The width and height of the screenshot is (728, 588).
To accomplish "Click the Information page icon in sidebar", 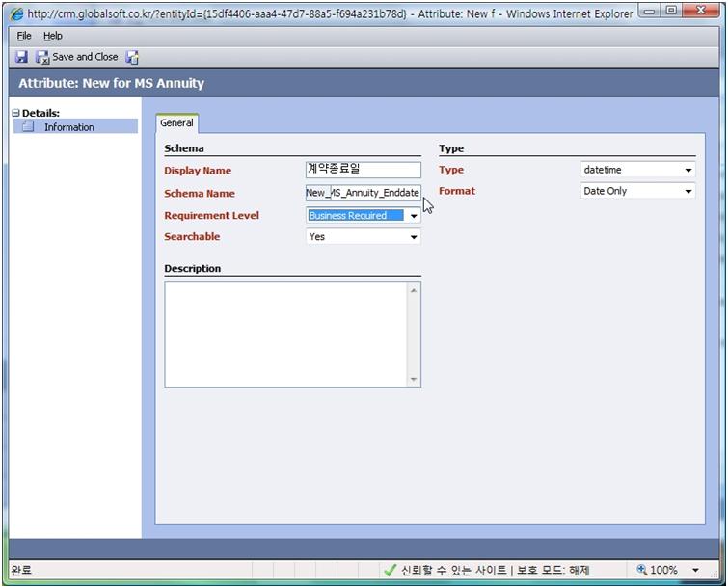I will [x=28, y=126].
